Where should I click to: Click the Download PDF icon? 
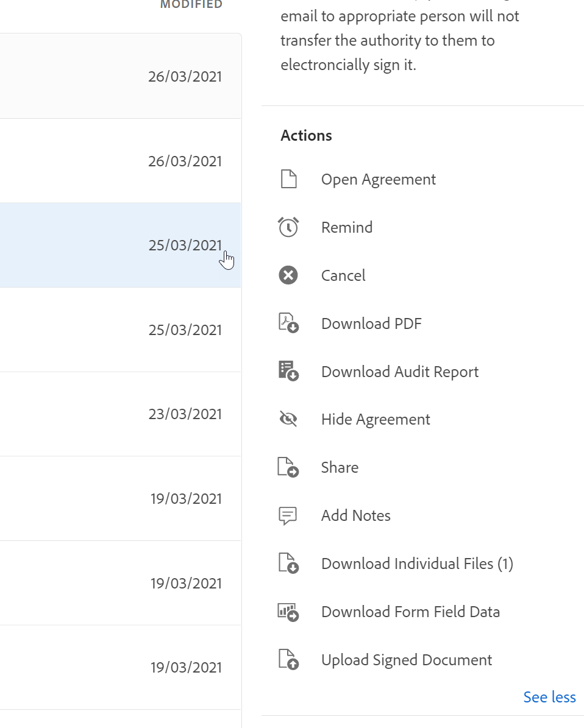(x=288, y=323)
